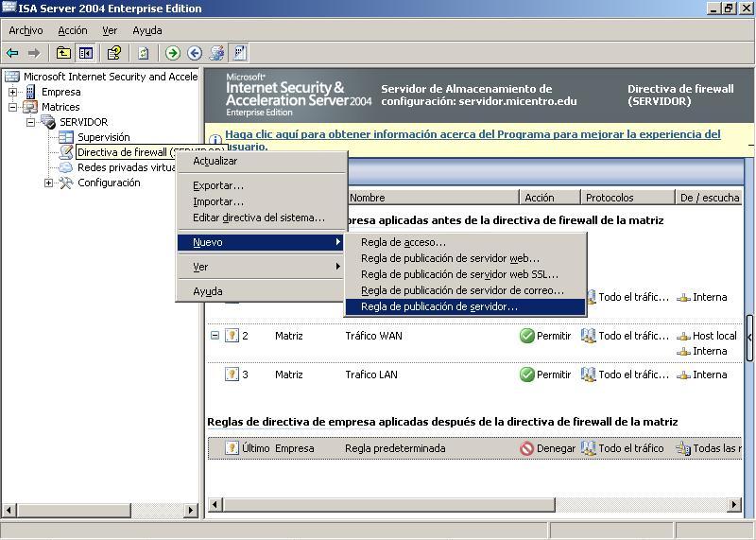Viewport: 756px width, 540px height.
Task: Open the Acción menu
Action: 73,30
